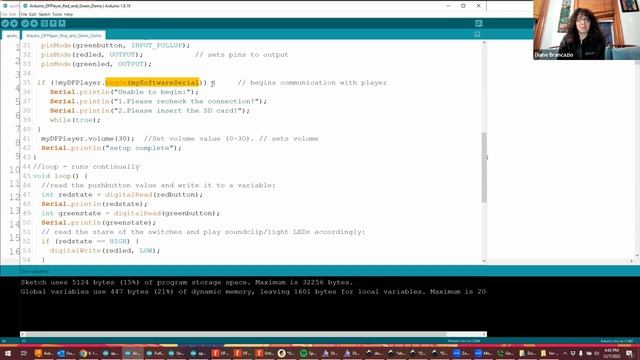Open the Help menu
Viewport: 640px width, 360px height.
point(68,14)
